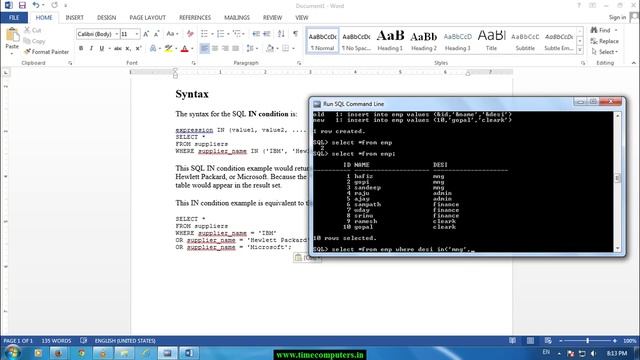Click the Windows Start button
Screen dimensions: 640x360
(13, 352)
